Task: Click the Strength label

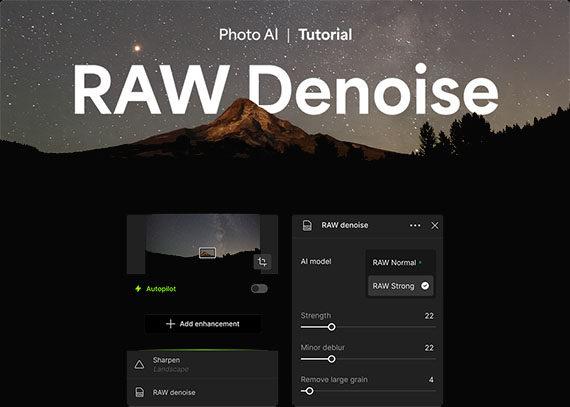Action: point(316,315)
